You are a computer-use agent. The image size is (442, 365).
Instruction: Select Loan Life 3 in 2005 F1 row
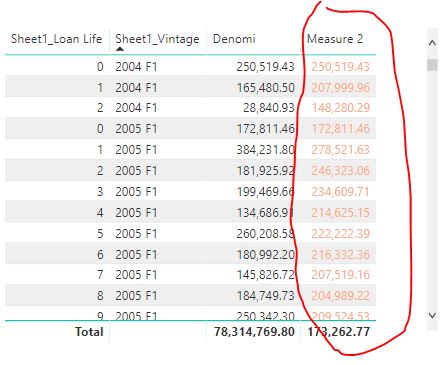pos(100,192)
